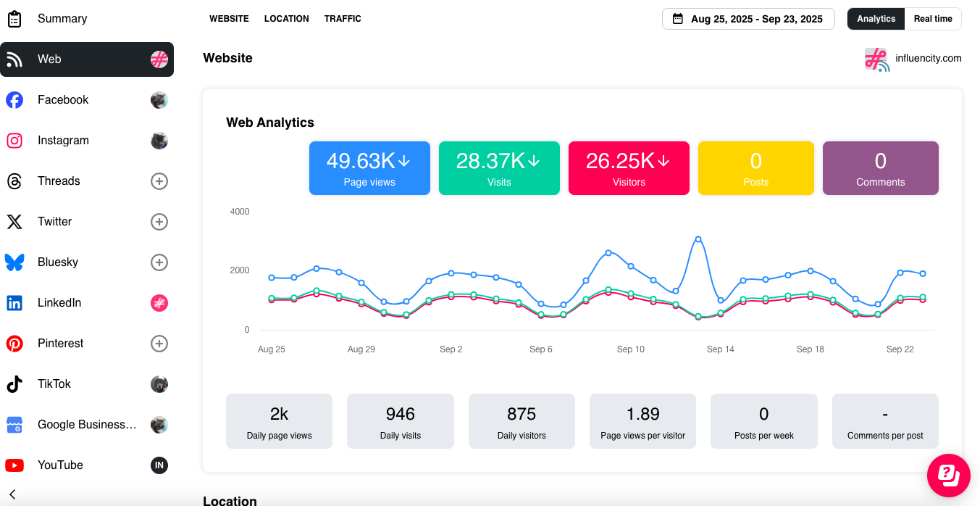Click the Instagram account avatar
Screen dimensions: 980x506
coord(159,141)
